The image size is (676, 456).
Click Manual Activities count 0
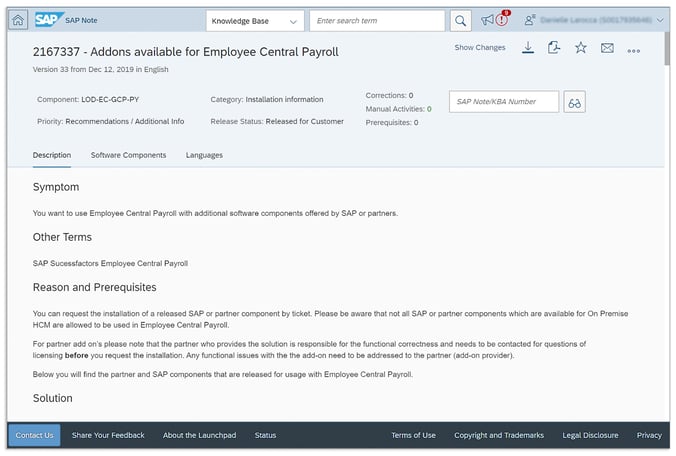tap(429, 109)
